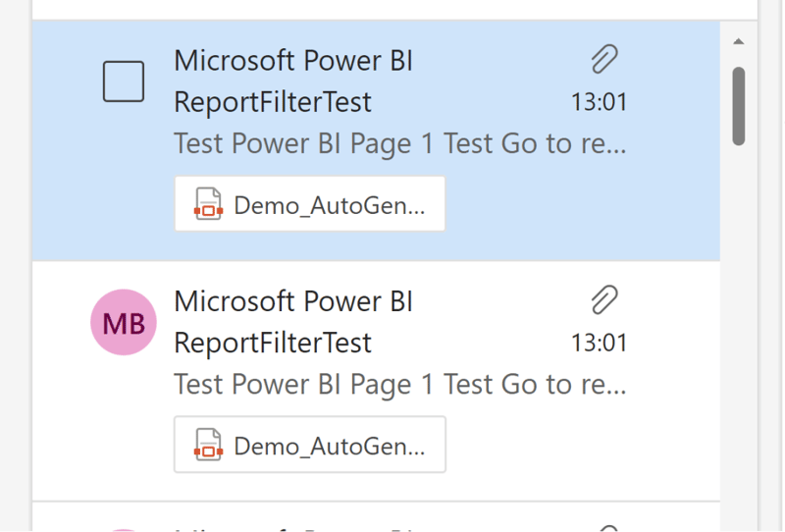Open the Demo_AutoGen attachment in the MB avatar email
Screen dimensions: 785x532
coord(310,445)
